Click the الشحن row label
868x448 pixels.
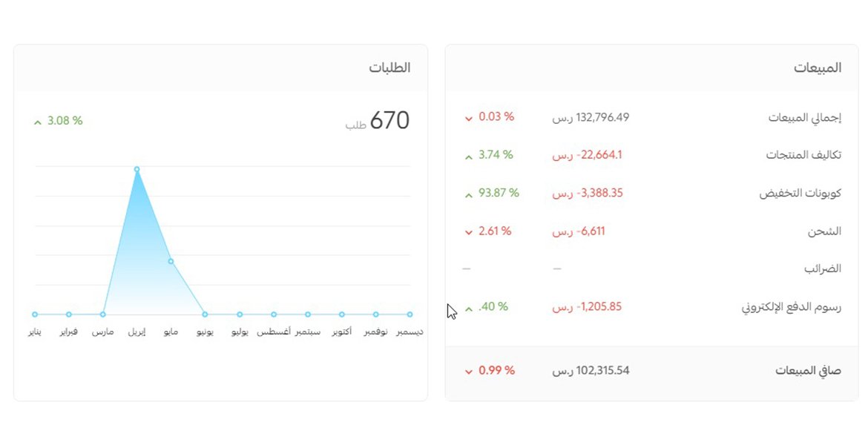point(823,231)
